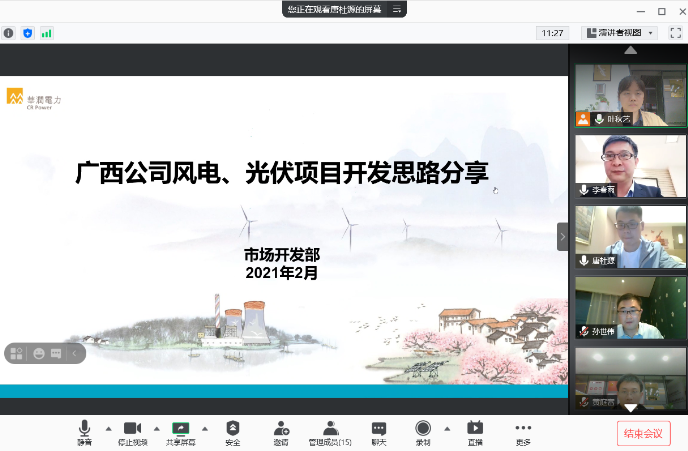The image size is (688, 451).
Task: Collapse the participant video panel
Action: tap(563, 237)
